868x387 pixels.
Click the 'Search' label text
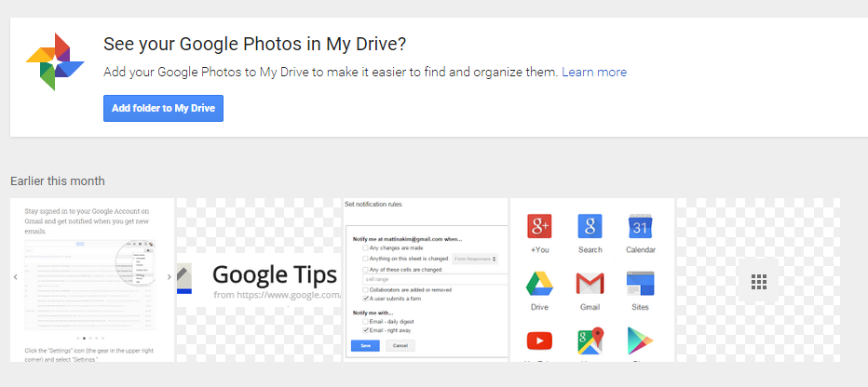[x=590, y=250]
